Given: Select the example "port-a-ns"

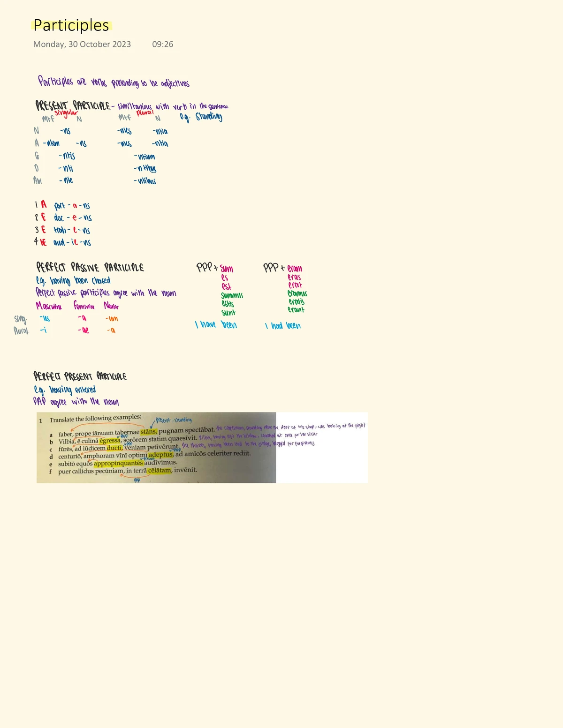Looking at the screenshot, I should click(x=72, y=205).
